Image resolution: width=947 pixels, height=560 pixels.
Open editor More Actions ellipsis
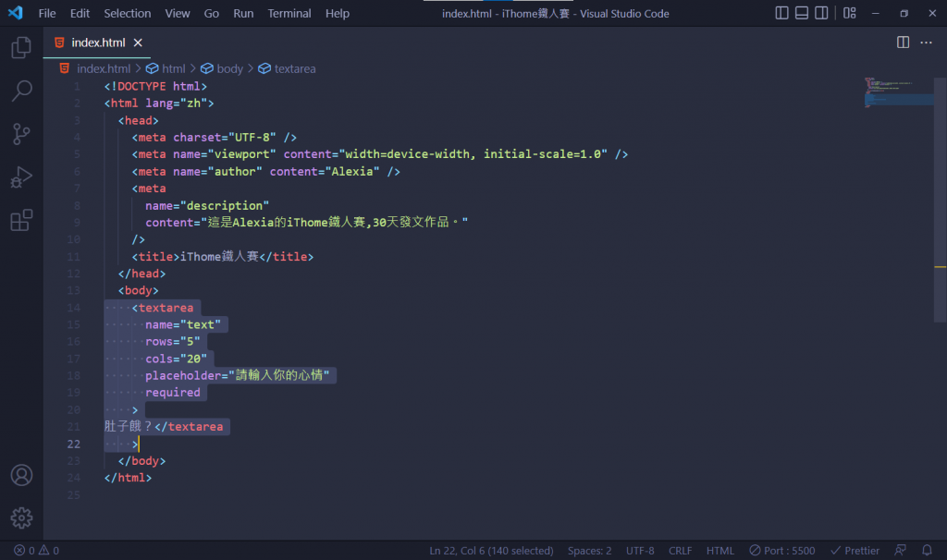pyautogui.click(x=926, y=43)
